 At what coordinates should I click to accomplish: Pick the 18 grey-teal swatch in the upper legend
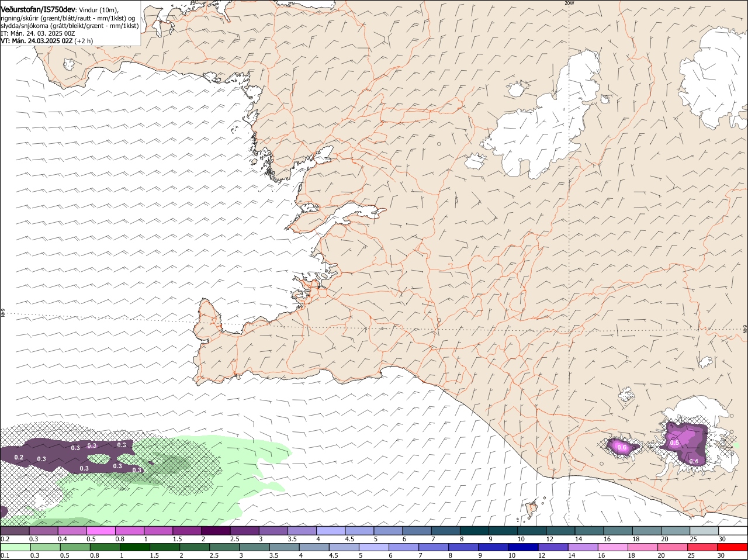pyautogui.click(x=646, y=531)
